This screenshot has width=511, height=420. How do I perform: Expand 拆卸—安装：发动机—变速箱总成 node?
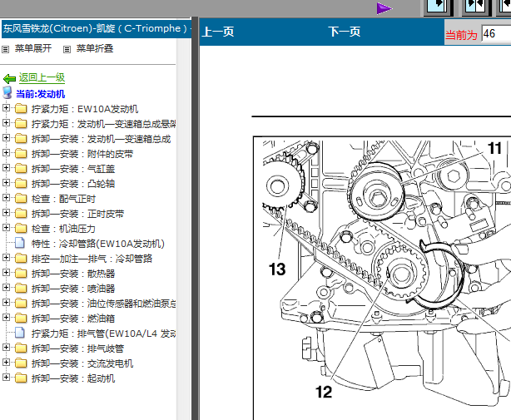click(6, 137)
